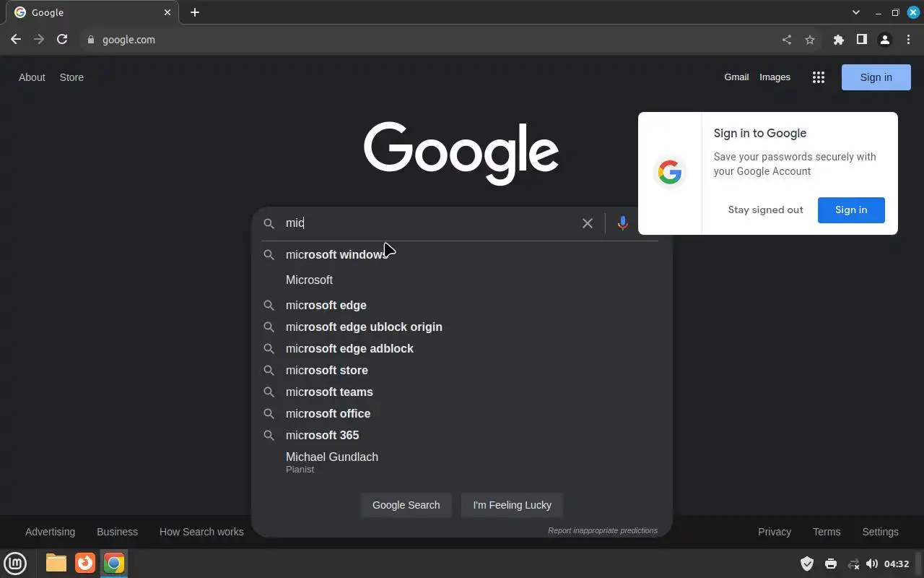Choose suggestion microsoft edge

pos(462,305)
